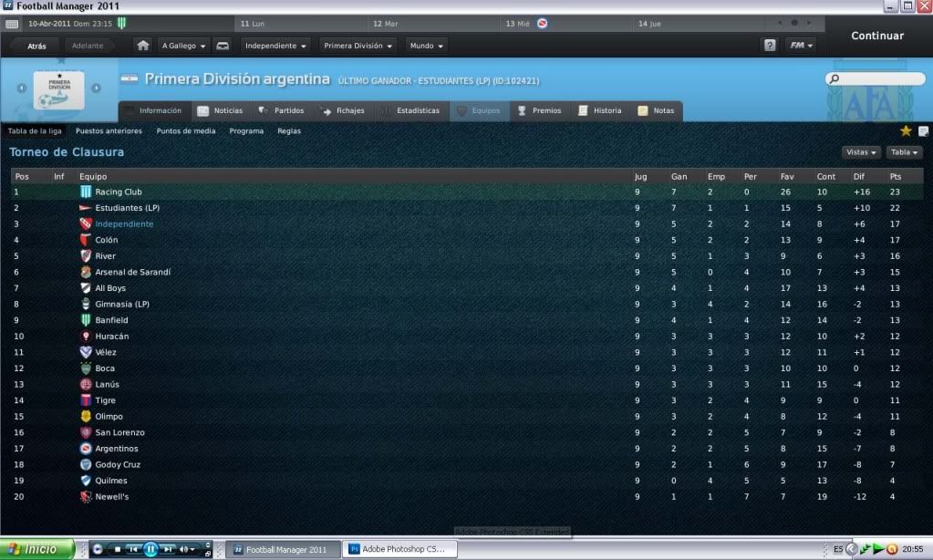Viewport: 933px width, 560px height.
Task: Click the ES language indicator in tray
Action: 838,549
